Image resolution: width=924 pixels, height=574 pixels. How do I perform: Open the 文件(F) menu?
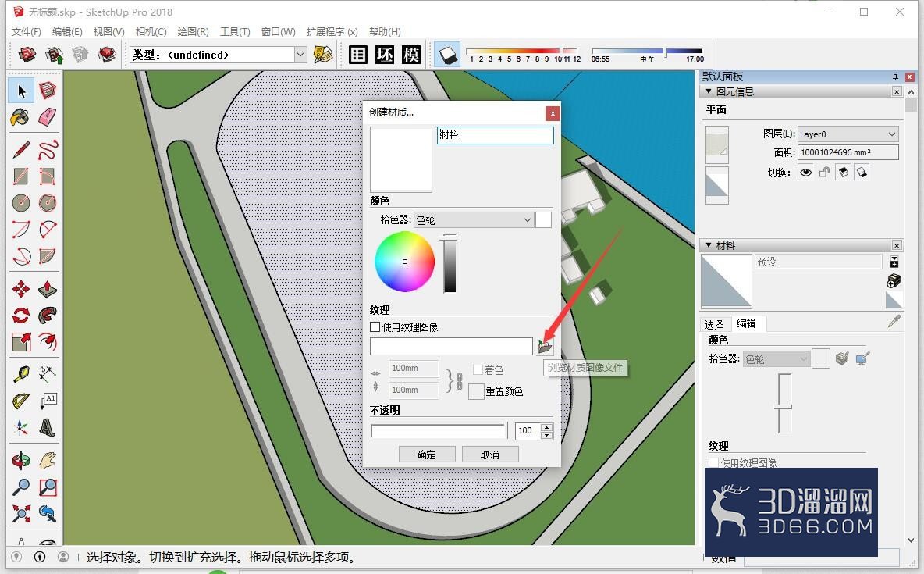click(x=27, y=31)
